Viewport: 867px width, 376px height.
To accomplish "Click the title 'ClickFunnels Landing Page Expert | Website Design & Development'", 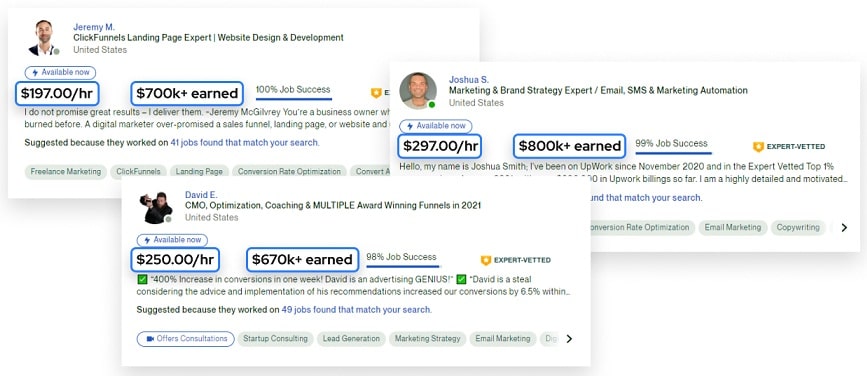I will coord(208,38).
